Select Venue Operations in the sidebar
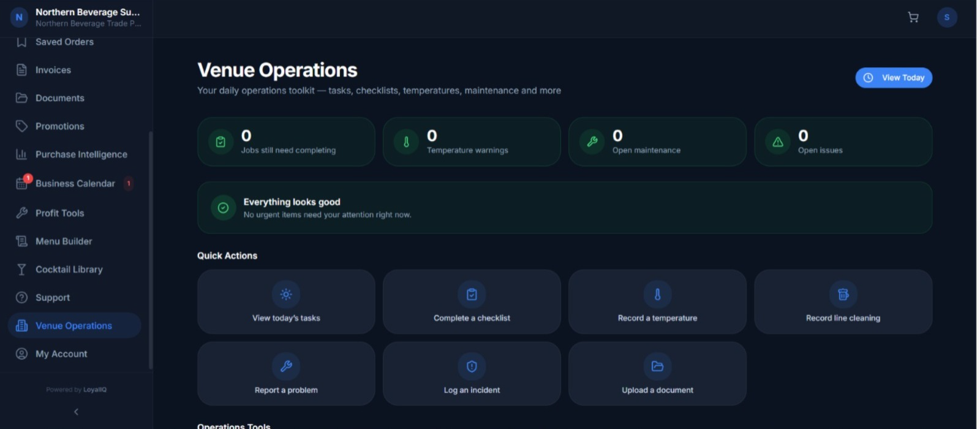Screen dimensions: 980x429 74,326
